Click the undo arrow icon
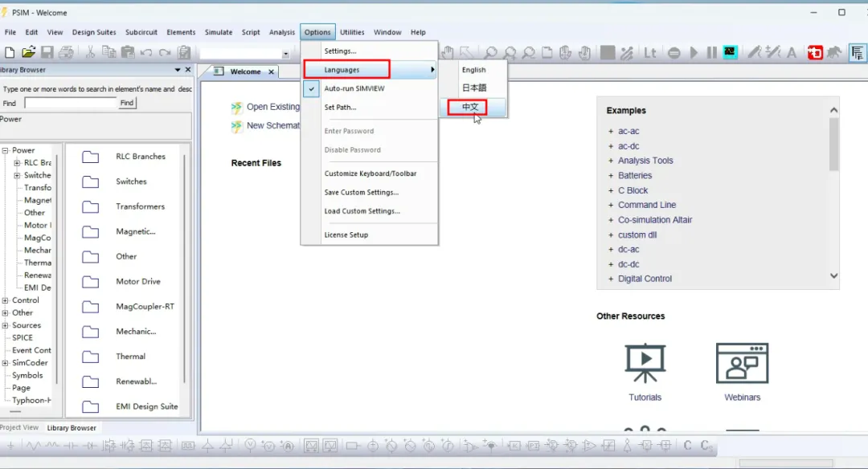Viewport: 868px width, 469px height. point(146,52)
